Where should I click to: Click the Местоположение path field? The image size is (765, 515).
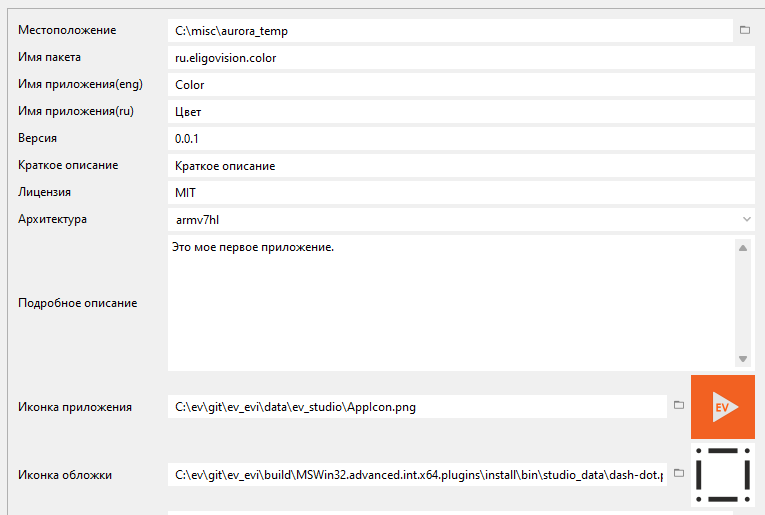pos(450,31)
